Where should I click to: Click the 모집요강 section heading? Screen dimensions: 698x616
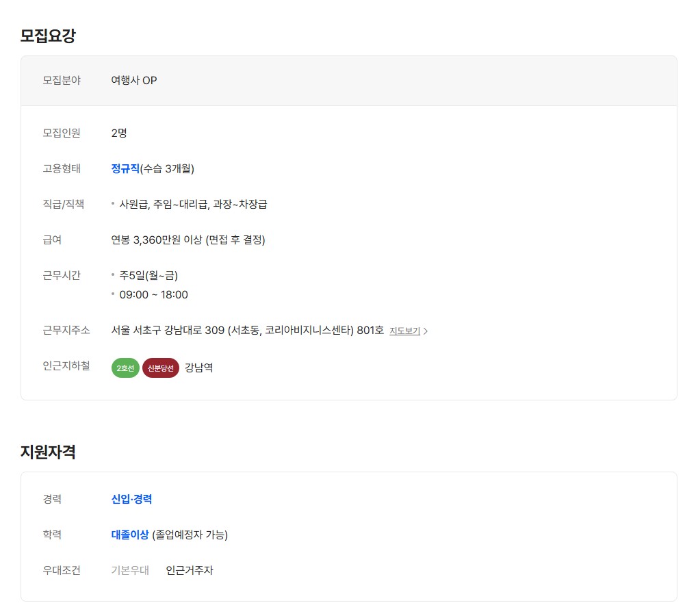(x=48, y=36)
